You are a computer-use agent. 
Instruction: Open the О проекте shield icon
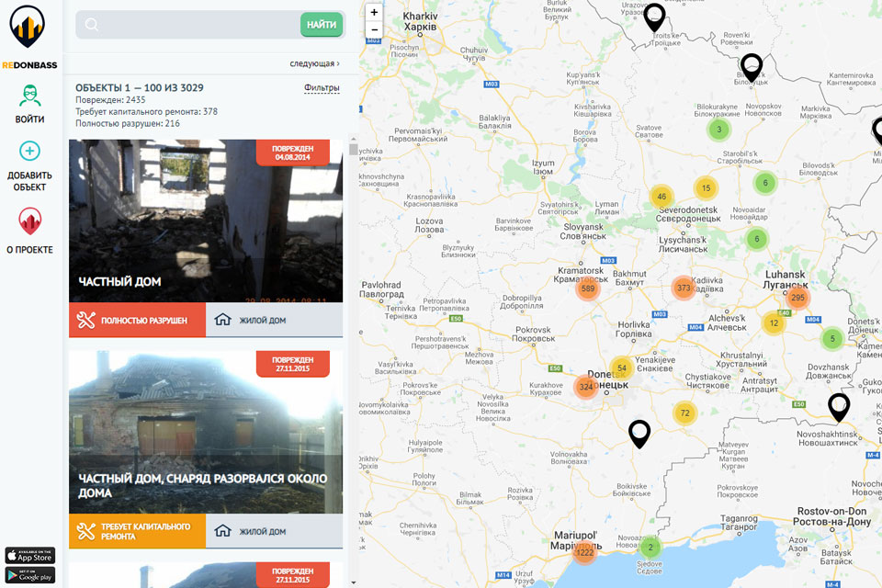click(29, 221)
